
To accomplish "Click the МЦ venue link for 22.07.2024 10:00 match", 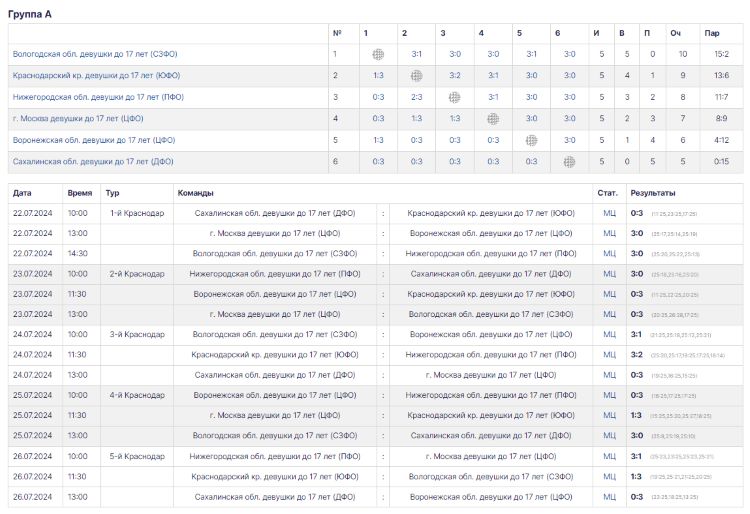I will [609, 213].
